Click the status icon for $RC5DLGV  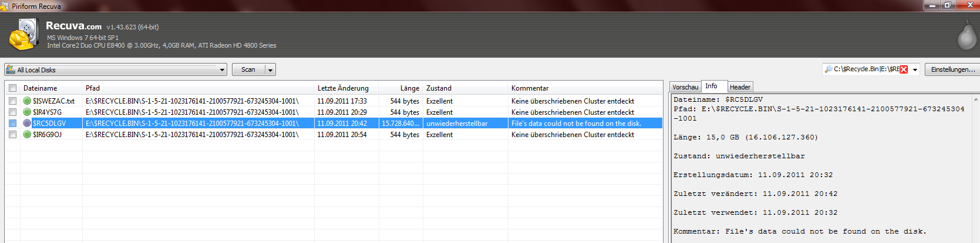[x=27, y=123]
